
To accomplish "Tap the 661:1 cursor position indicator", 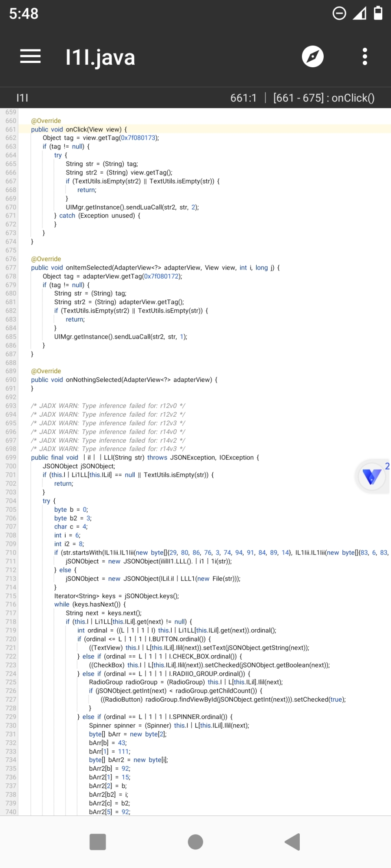I will [243, 98].
